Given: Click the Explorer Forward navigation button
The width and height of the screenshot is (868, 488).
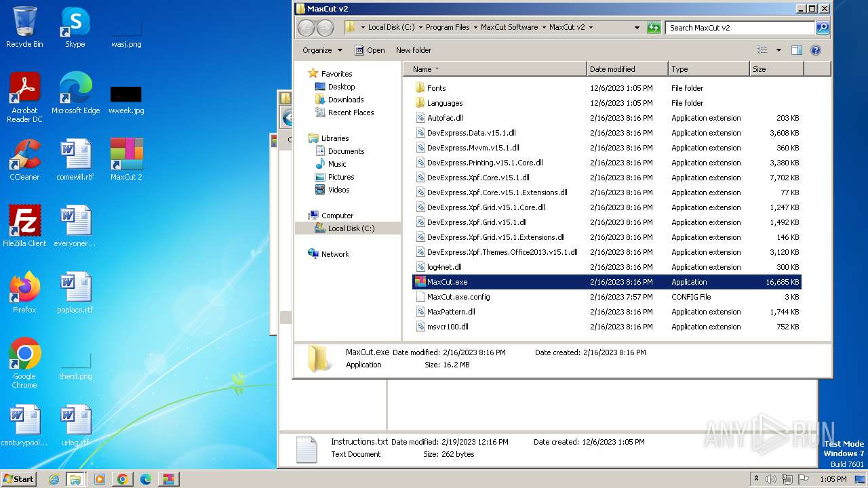Looking at the screenshot, I should tap(325, 28).
